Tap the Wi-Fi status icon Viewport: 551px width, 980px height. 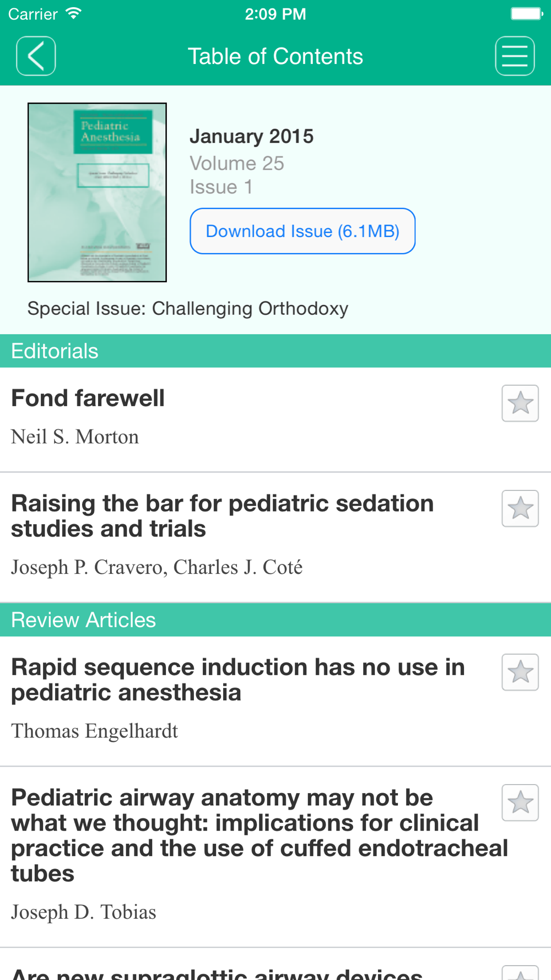(73, 14)
